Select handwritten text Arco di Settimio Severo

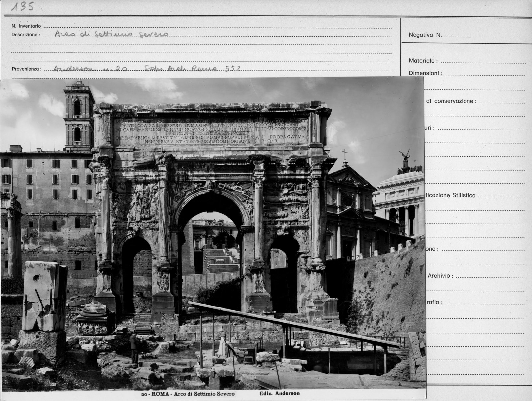111,34
